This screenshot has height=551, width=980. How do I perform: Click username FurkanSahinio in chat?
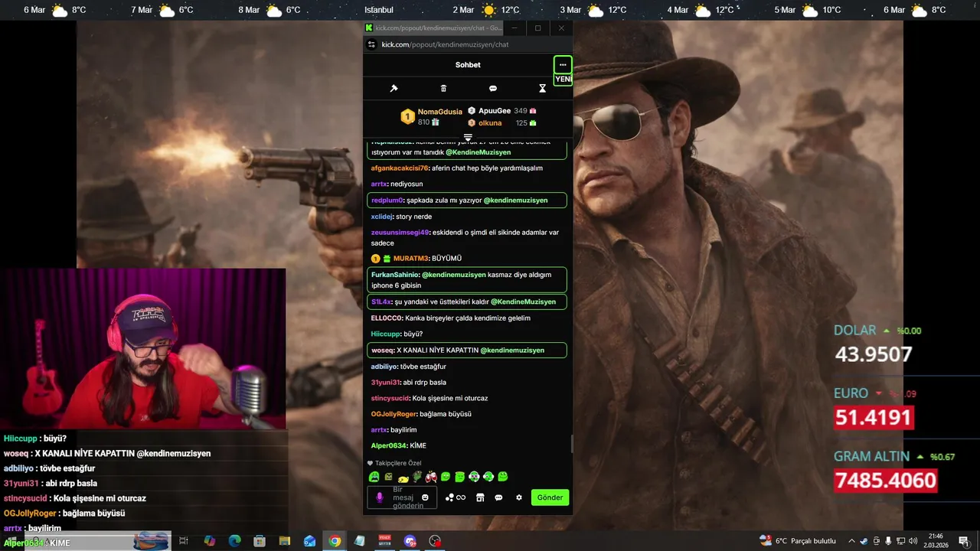395,275
